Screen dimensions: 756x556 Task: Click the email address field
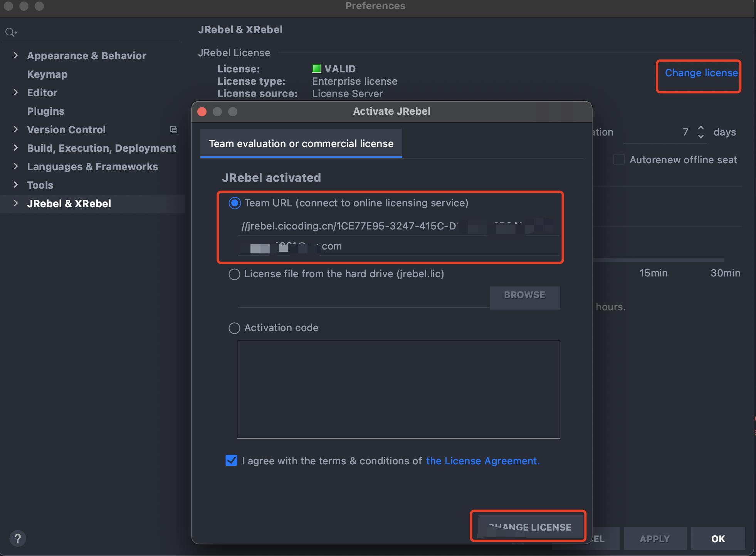[398, 246]
